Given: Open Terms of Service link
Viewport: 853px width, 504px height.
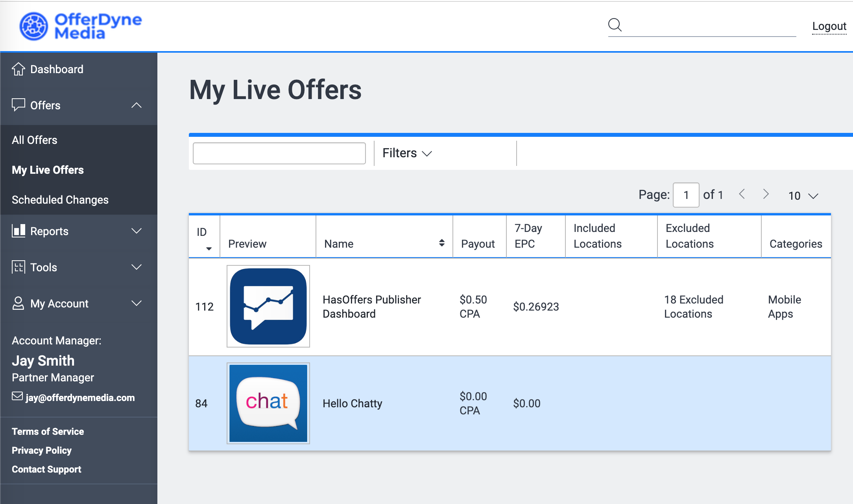Looking at the screenshot, I should [x=48, y=431].
